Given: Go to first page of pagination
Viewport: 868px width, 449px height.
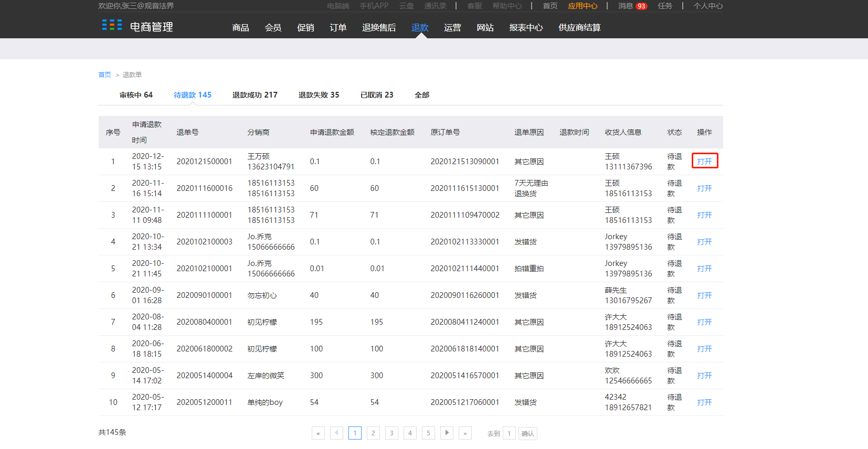Looking at the screenshot, I should click(318, 433).
